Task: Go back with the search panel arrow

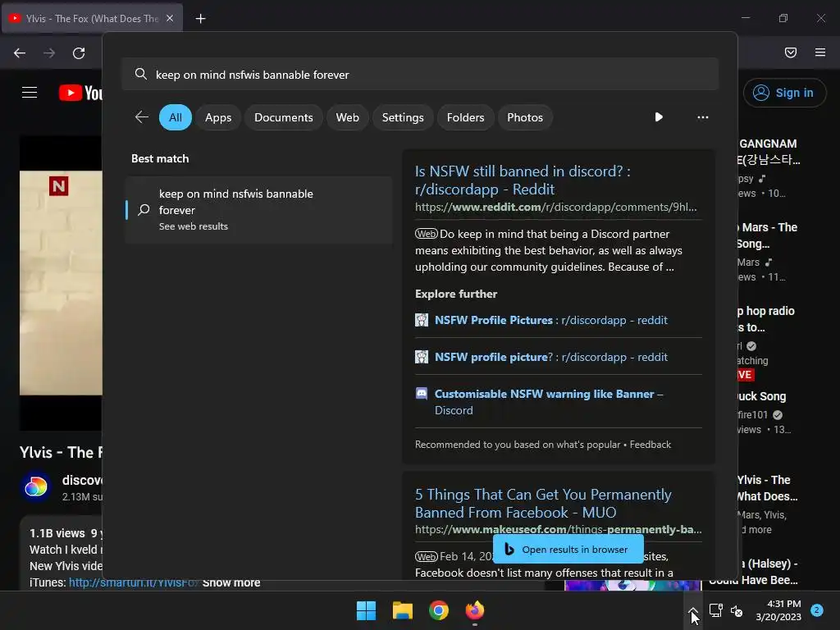Action: pyautogui.click(x=142, y=116)
